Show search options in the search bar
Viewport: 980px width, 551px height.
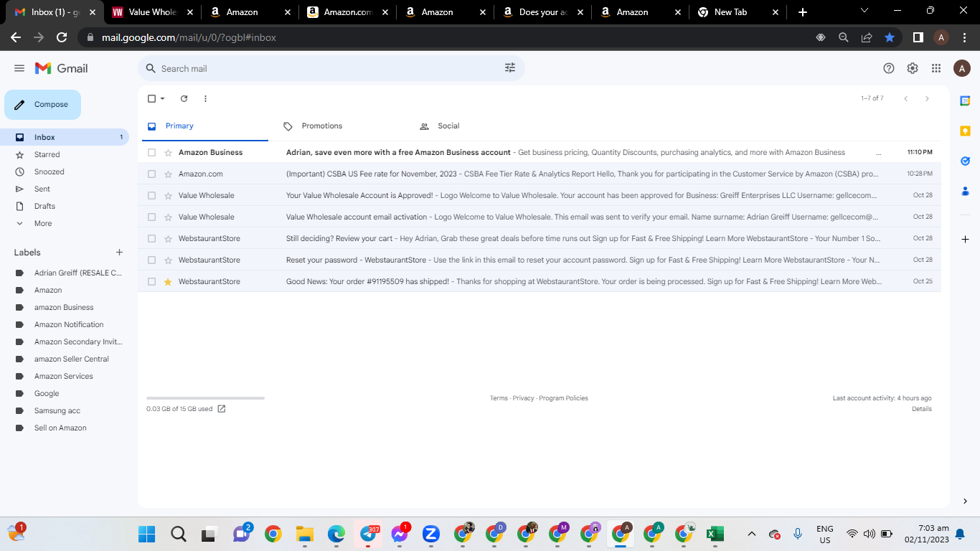(x=510, y=68)
